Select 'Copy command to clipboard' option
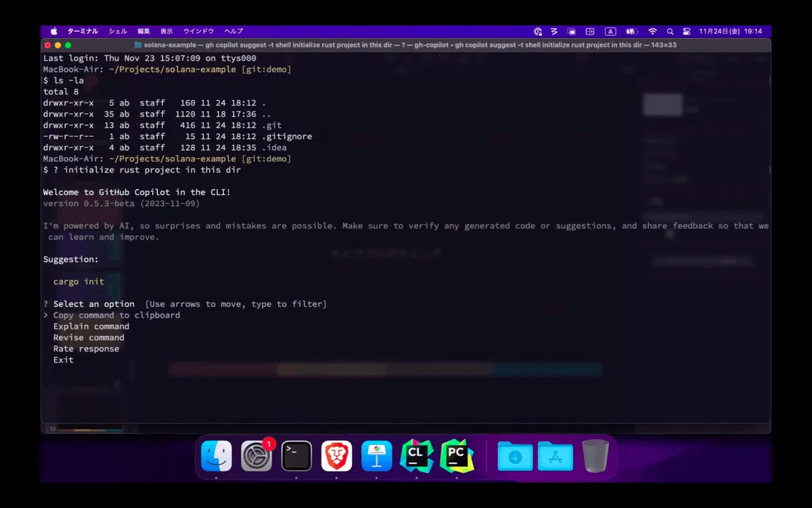The height and width of the screenshot is (508, 812). 116,315
